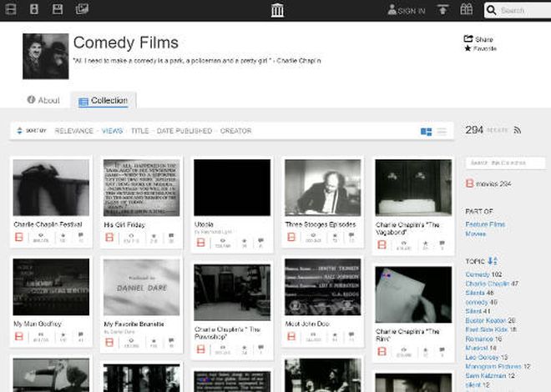
Task: Open the Comedy Films collection image
Action: coord(46,56)
